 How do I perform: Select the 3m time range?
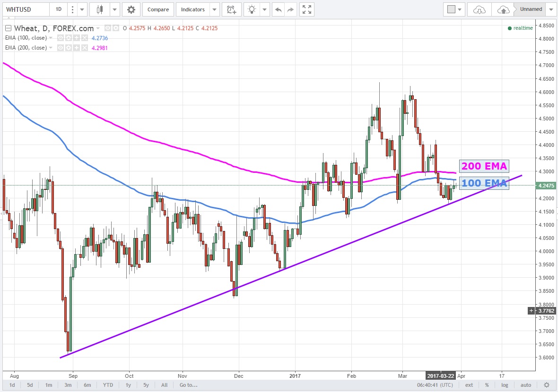pyautogui.click(x=68, y=385)
